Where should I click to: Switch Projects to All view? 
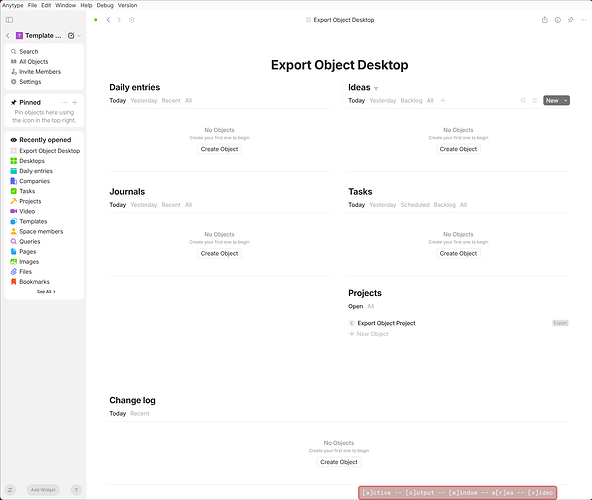[371, 306]
